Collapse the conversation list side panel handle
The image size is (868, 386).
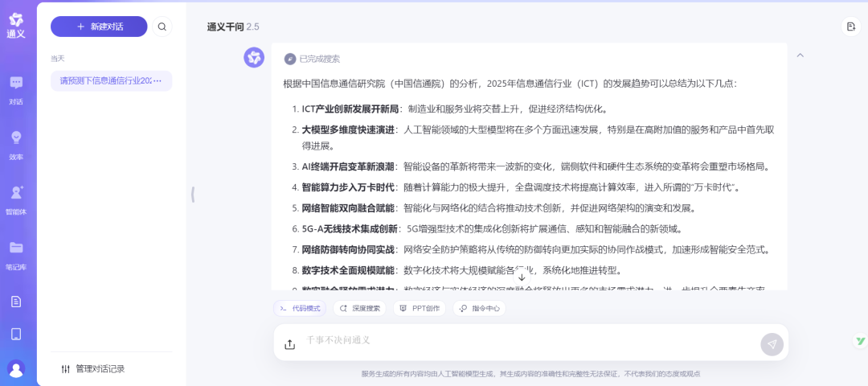pyautogui.click(x=193, y=195)
